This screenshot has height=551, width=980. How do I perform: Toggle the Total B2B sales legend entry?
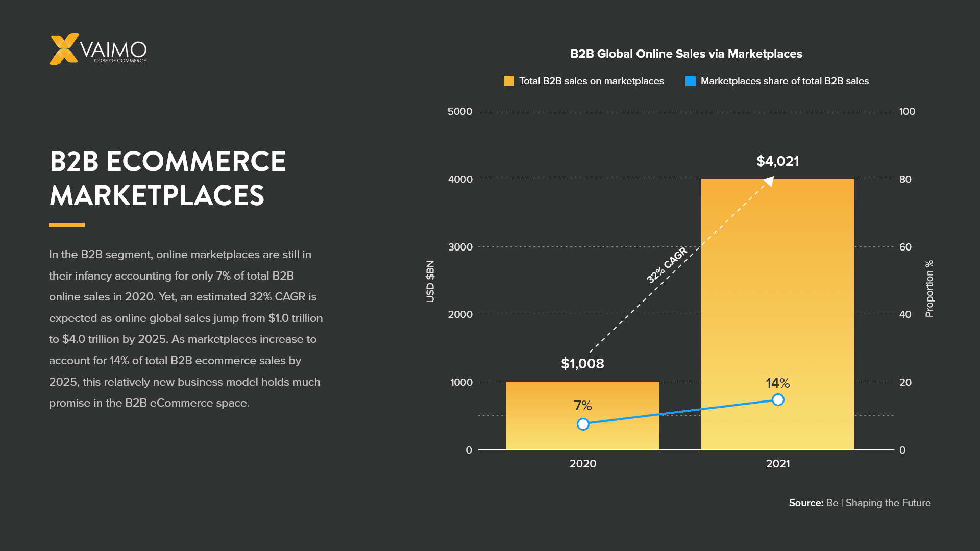pos(591,81)
